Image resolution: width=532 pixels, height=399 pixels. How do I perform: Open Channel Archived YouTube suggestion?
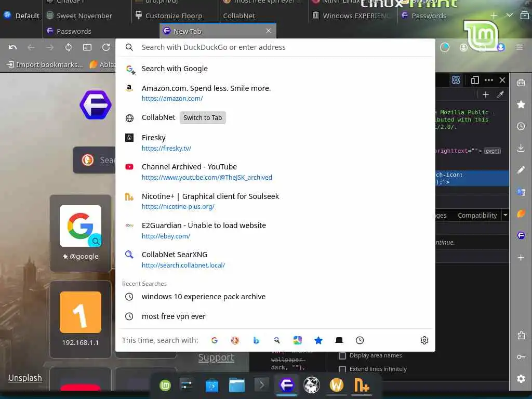coord(275,172)
